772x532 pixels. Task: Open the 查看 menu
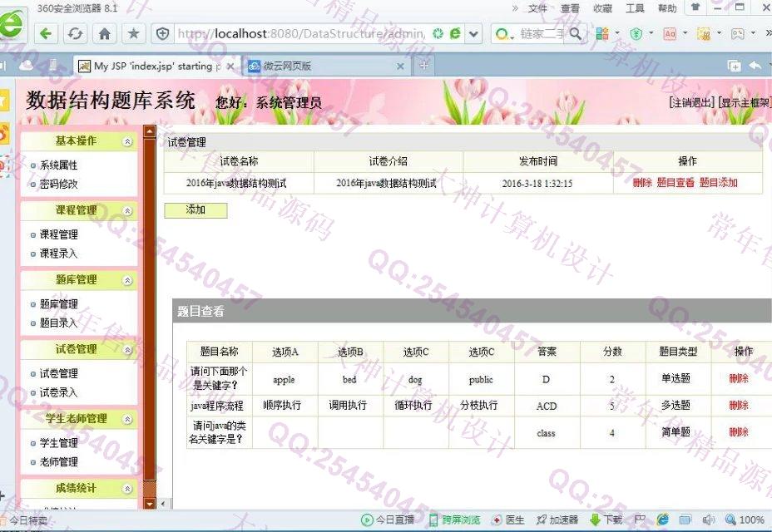pos(570,8)
